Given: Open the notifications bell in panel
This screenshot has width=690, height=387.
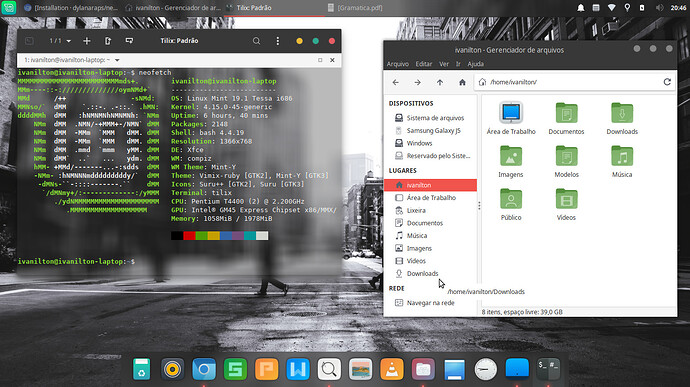Looking at the screenshot, I should 581,8.
